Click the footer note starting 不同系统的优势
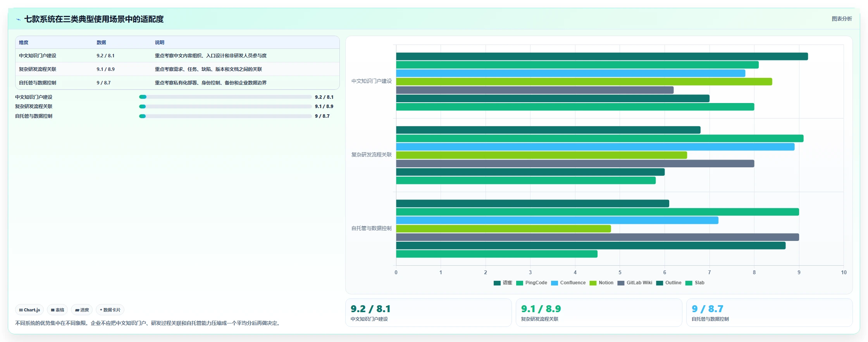868x342 pixels. [x=147, y=323]
